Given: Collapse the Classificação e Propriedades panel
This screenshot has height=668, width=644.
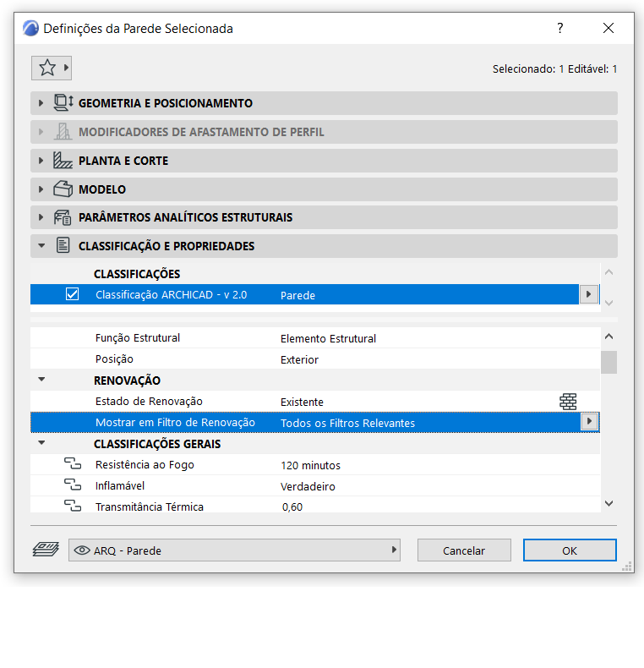Looking at the screenshot, I should (x=41, y=246).
